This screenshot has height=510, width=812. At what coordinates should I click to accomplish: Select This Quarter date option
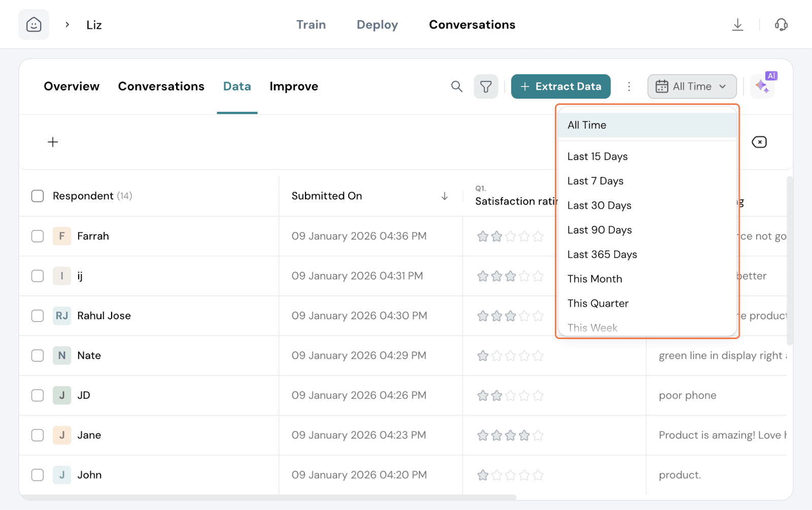pos(597,303)
